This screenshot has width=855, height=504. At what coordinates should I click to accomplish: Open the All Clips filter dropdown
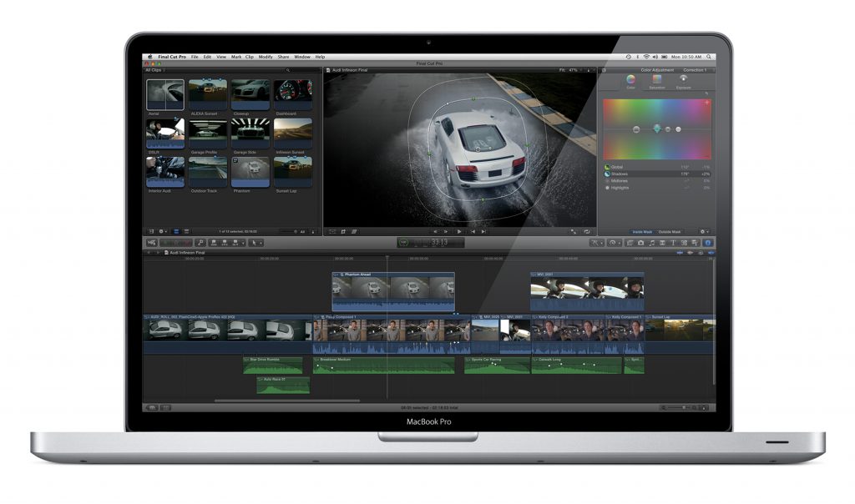(154, 70)
